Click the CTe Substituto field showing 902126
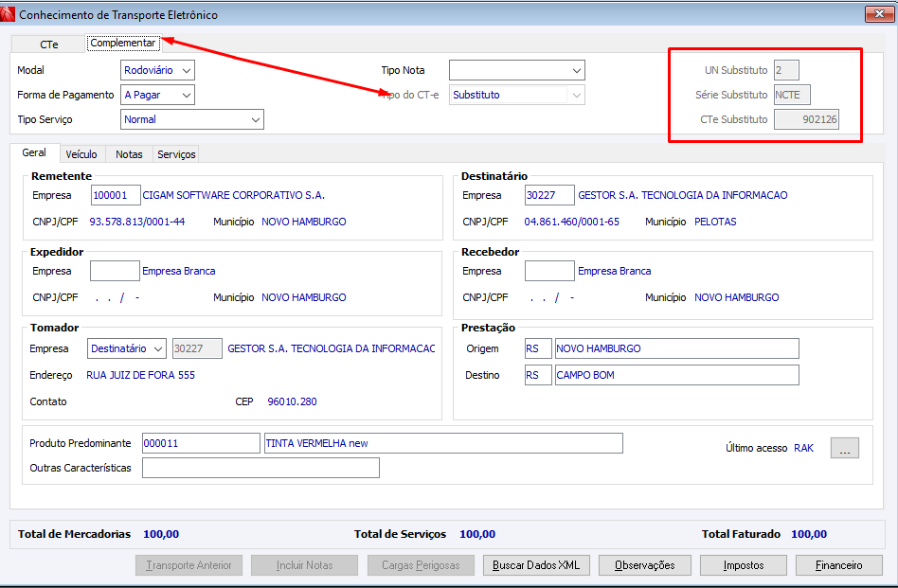This screenshot has height=588, width=898. point(806,119)
